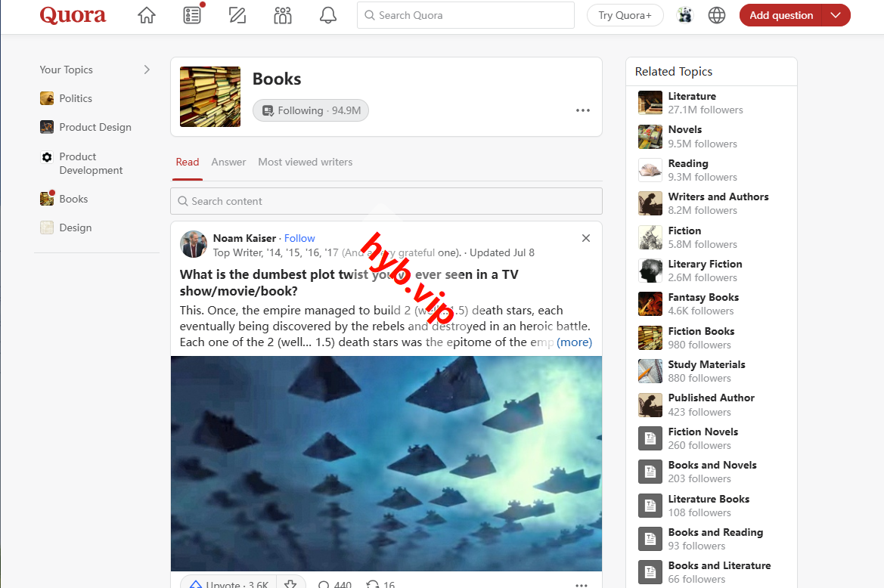Open Books topic three-dot menu
Image resolution: width=884 pixels, height=588 pixels.
[582, 110]
